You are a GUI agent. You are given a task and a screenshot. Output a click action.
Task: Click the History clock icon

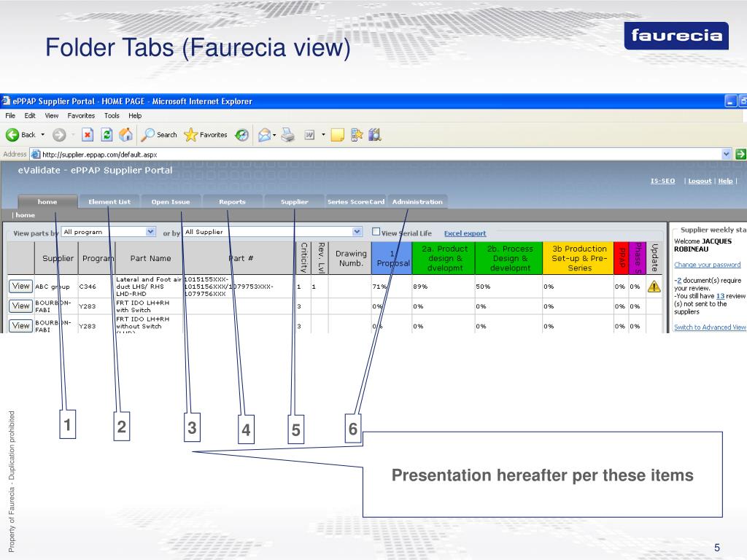tap(242, 135)
